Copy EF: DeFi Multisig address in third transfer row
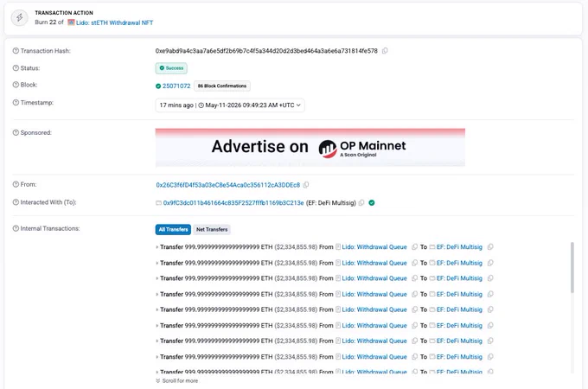 click(490, 278)
